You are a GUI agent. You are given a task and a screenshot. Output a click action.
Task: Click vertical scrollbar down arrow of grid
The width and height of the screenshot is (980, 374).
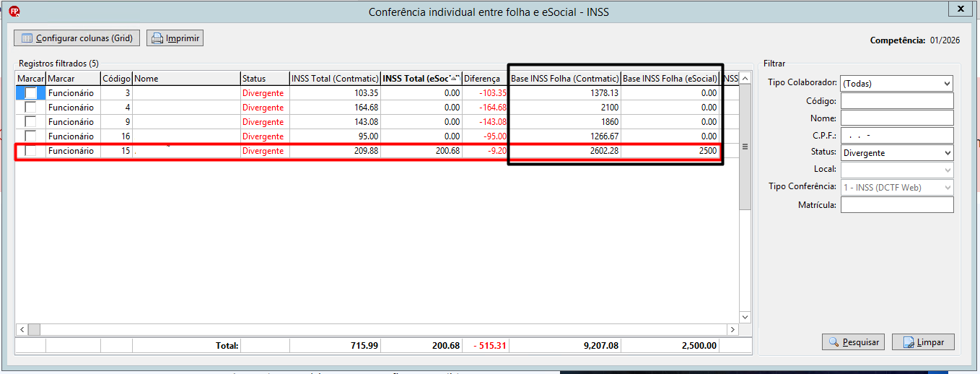(x=745, y=317)
